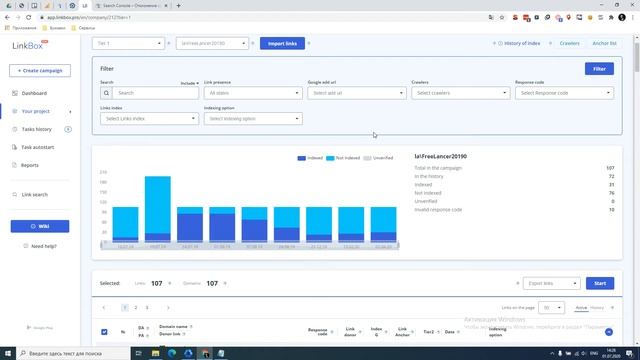Go to page 3 of the table

pos(147,308)
